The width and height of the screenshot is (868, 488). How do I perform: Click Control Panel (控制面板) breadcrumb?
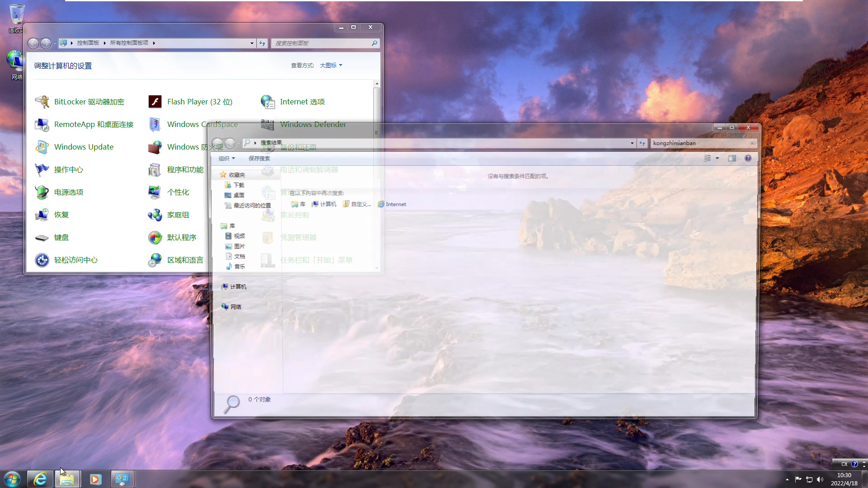pyautogui.click(x=88, y=43)
